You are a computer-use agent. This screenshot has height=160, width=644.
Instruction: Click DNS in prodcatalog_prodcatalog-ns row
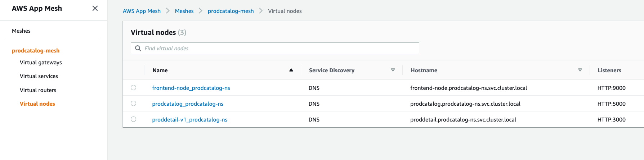(x=314, y=104)
